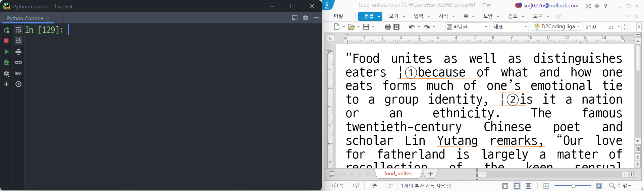This screenshot has height=191, width=644.
Task: Click the double-arrow execute icon in console
Action: point(18,73)
